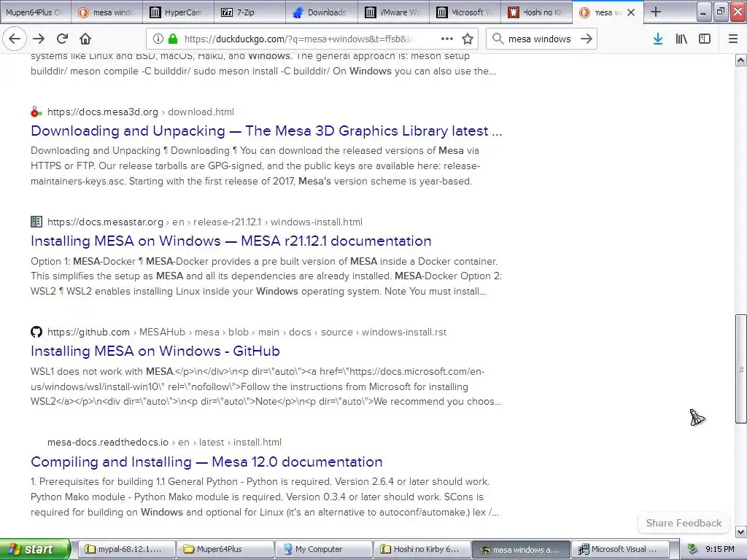Bookmark this page with the star

pyautogui.click(x=468, y=39)
